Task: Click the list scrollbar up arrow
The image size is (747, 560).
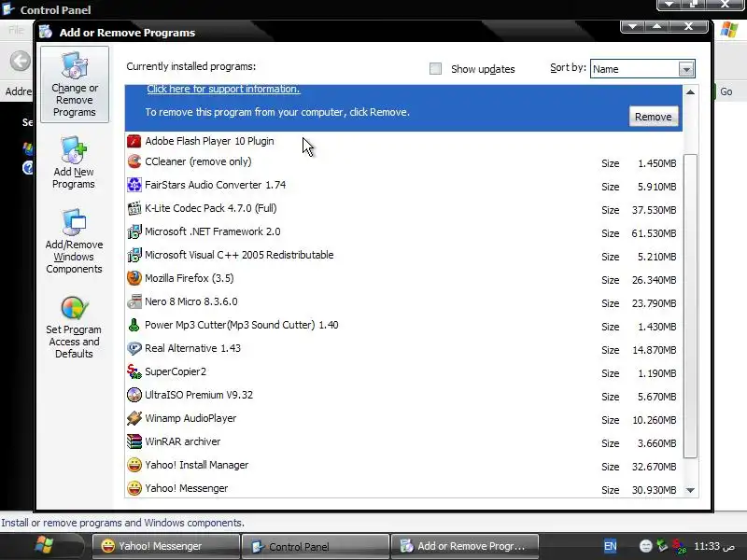Action: pos(690,91)
